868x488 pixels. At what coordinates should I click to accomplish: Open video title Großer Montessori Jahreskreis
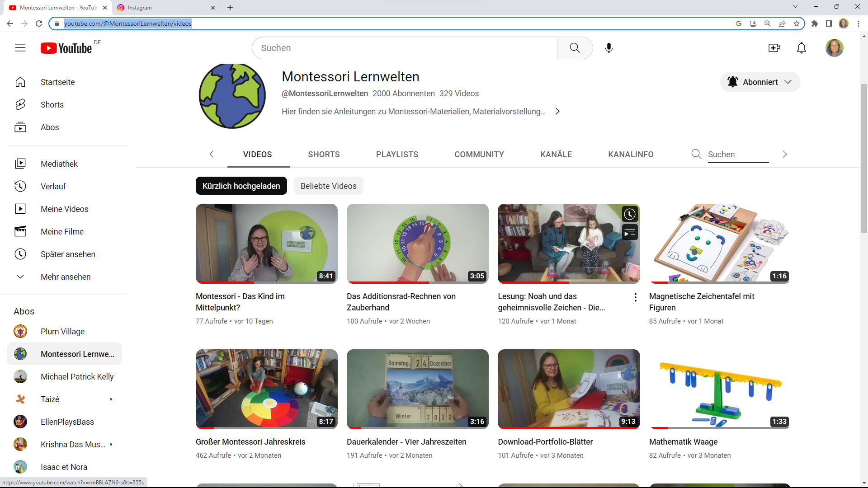(x=250, y=442)
